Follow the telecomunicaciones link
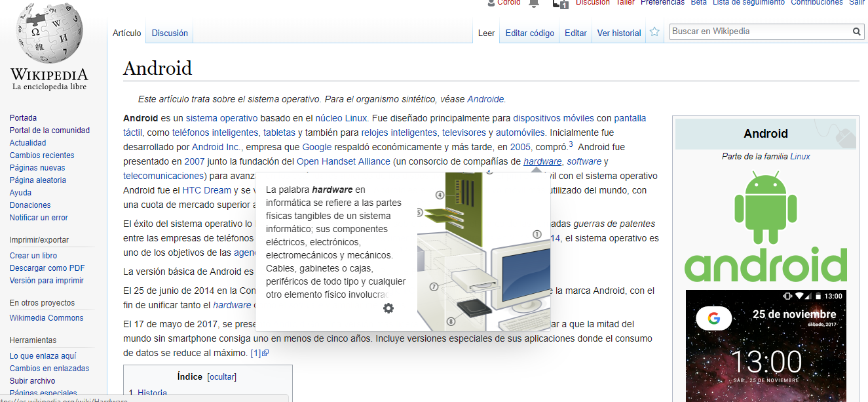The image size is (868, 402). (x=164, y=176)
